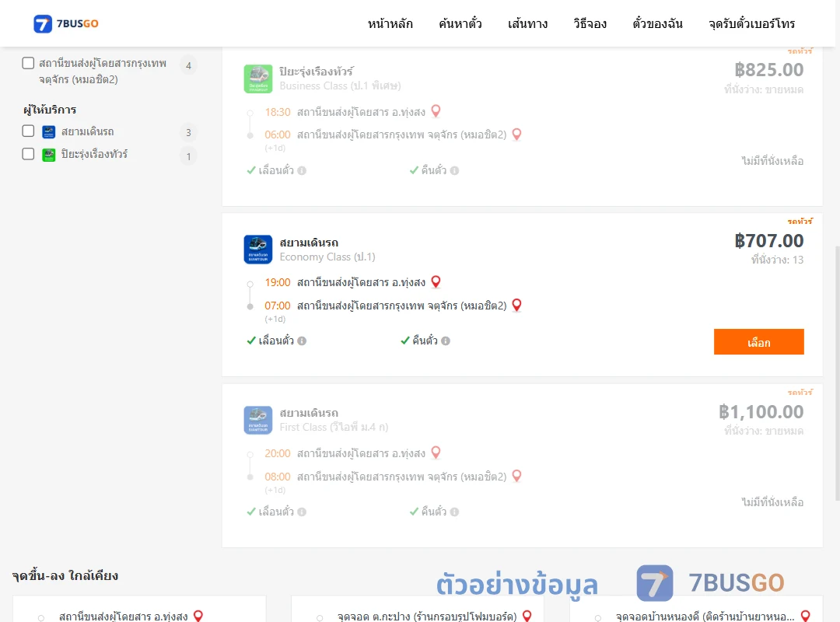Open the เส้นทาง menu item
The height and width of the screenshot is (622, 840).
tap(527, 23)
